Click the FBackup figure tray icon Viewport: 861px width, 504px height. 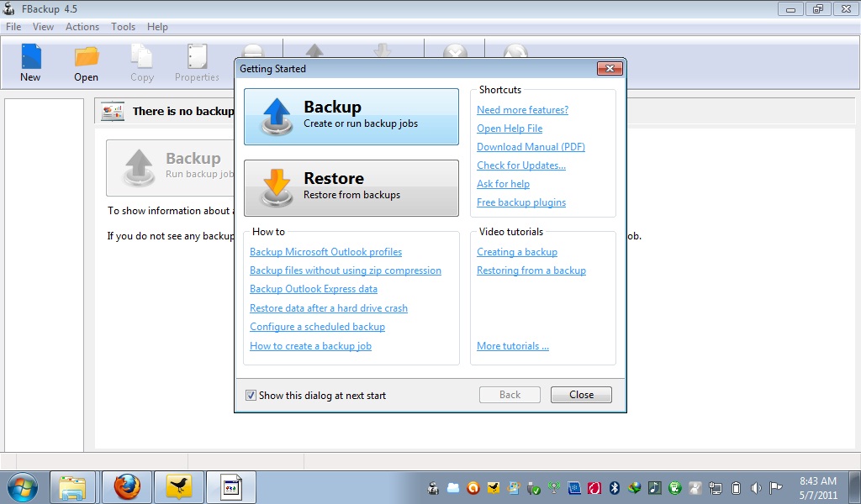coord(433,488)
